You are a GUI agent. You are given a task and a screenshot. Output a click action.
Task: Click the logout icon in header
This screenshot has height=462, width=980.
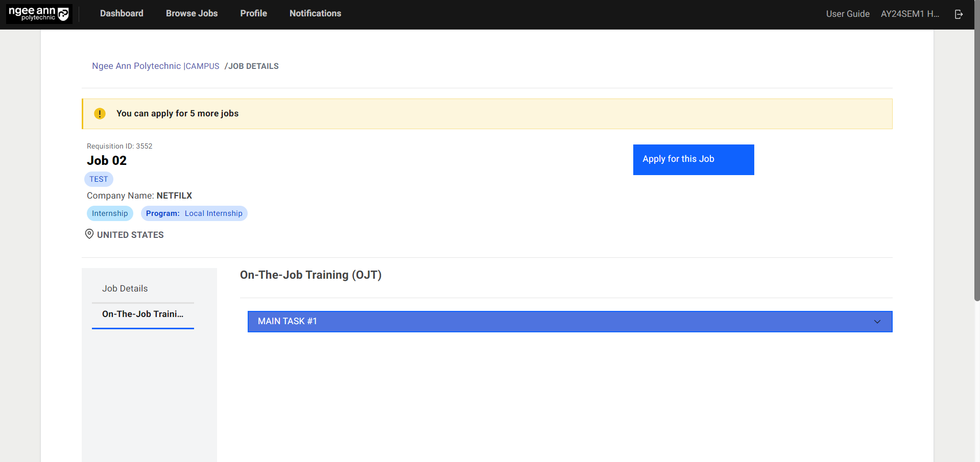click(959, 14)
